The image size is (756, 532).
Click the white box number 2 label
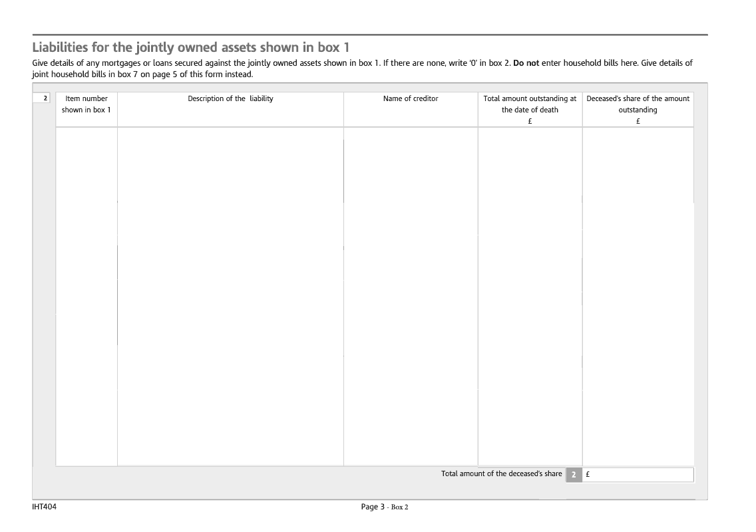click(x=42, y=98)
